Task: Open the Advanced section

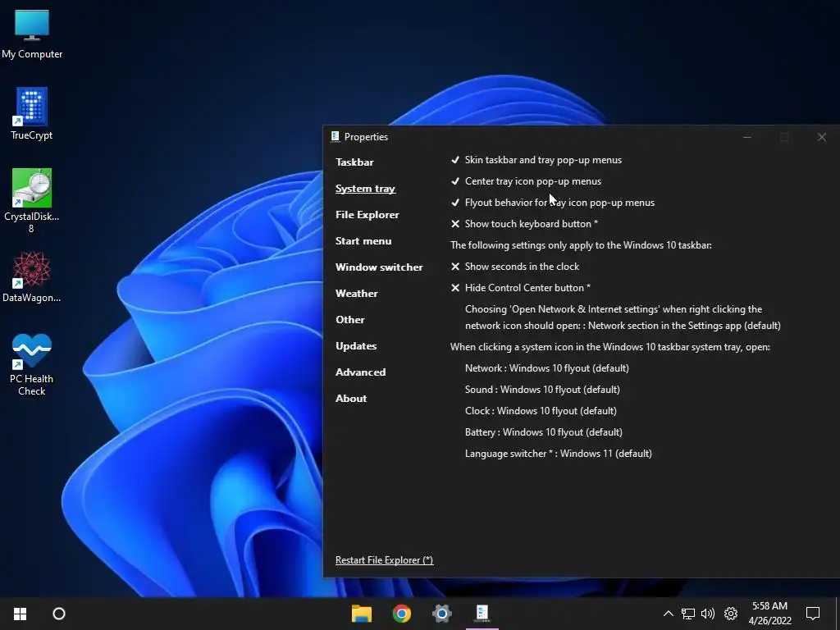Action: coord(361,372)
